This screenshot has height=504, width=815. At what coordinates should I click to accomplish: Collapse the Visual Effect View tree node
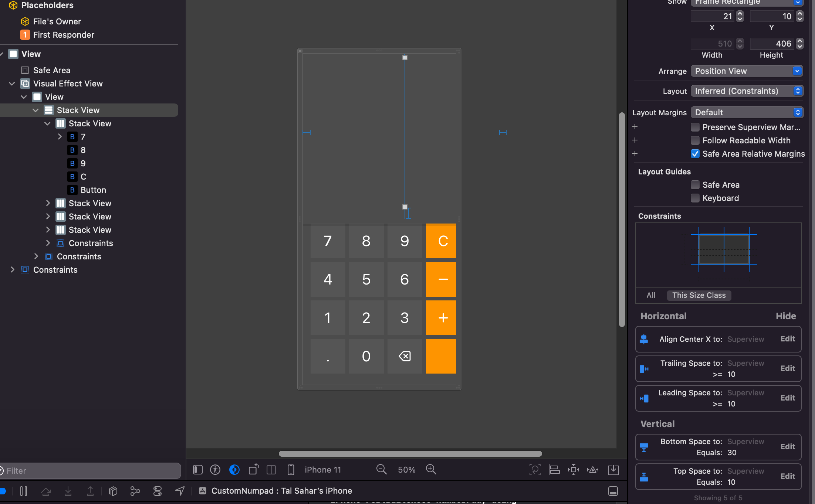[12, 84]
